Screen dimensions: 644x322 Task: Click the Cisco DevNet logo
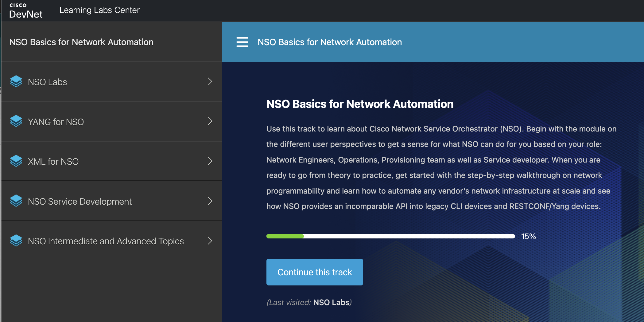(x=26, y=10)
